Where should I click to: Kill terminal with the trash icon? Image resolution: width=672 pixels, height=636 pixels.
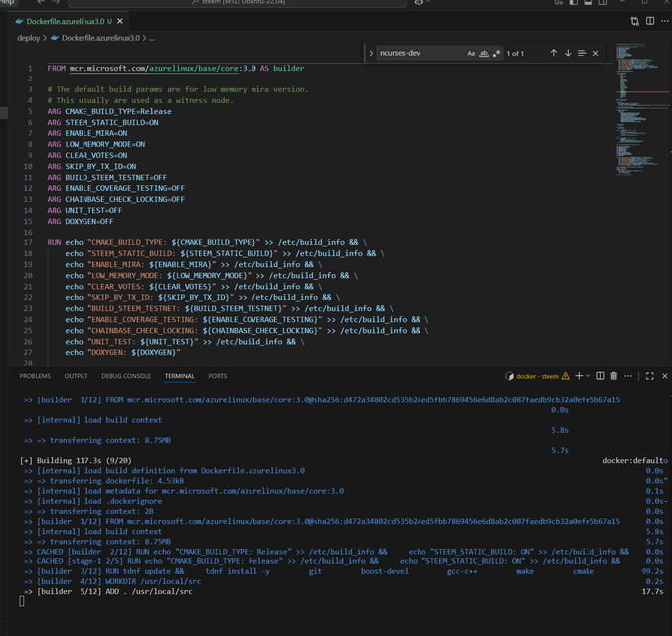point(613,376)
